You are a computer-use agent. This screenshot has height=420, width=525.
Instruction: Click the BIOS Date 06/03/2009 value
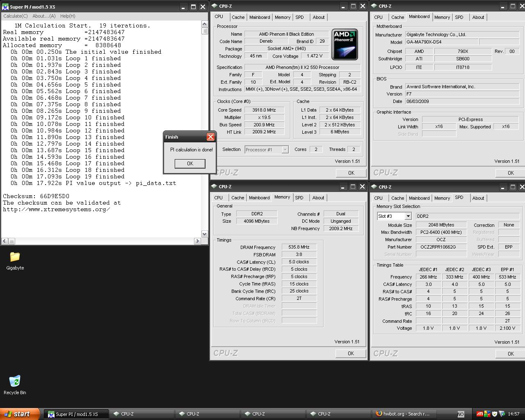pyautogui.click(x=462, y=101)
